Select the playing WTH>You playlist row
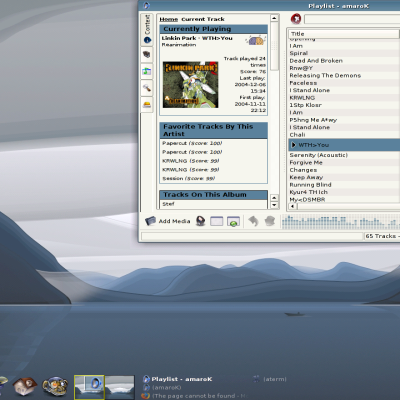This screenshot has height=400, width=400. point(344,145)
